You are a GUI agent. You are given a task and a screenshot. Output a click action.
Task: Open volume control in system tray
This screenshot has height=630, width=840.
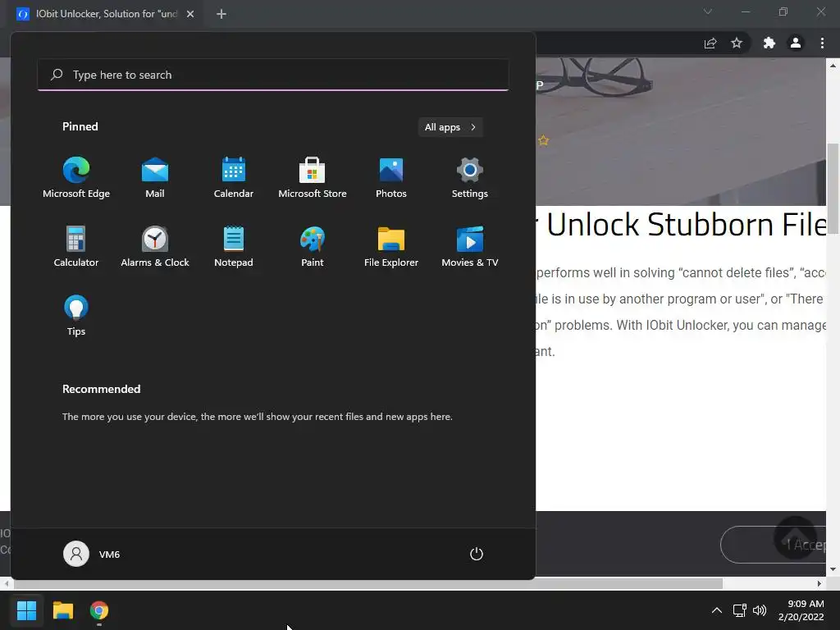click(x=760, y=610)
